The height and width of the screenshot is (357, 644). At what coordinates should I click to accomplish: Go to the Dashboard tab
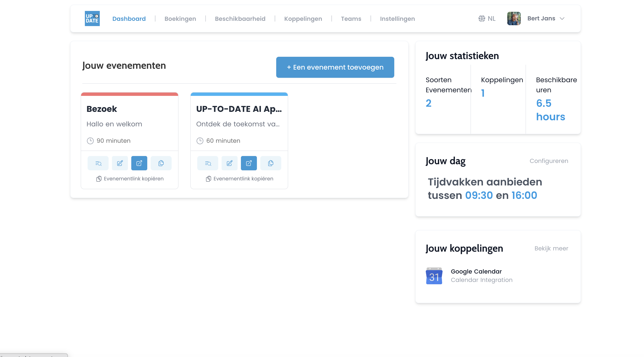pos(129,19)
